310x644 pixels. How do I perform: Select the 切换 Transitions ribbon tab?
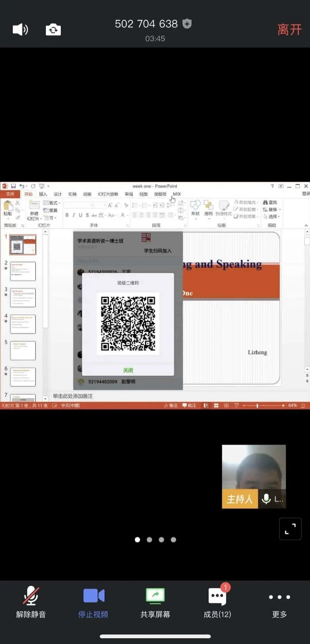pyautogui.click(x=73, y=194)
